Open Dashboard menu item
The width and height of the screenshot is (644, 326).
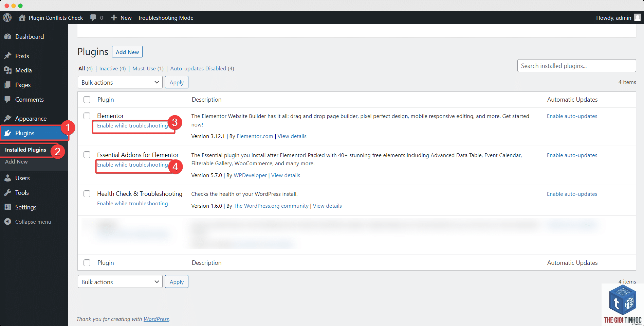point(30,37)
